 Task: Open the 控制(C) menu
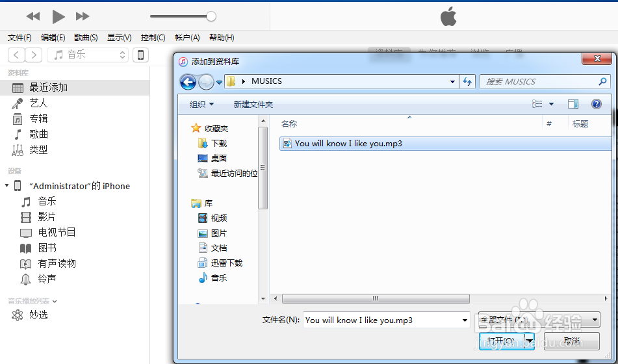153,38
